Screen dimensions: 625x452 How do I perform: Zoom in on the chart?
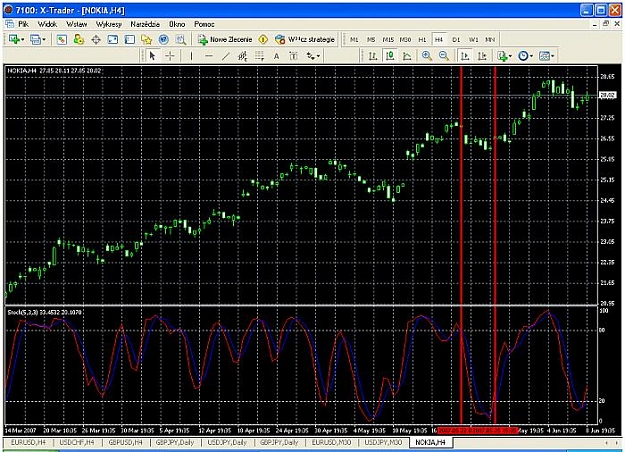click(426, 56)
